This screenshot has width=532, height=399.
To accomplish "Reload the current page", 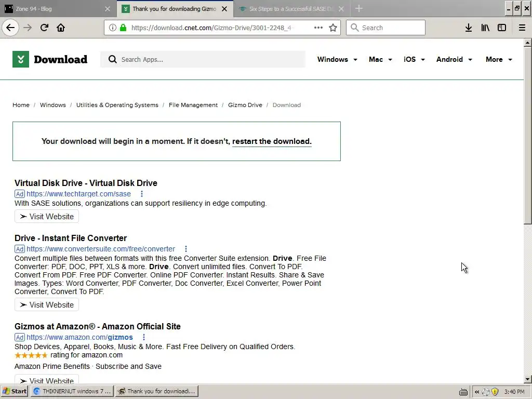I will (x=44, y=28).
